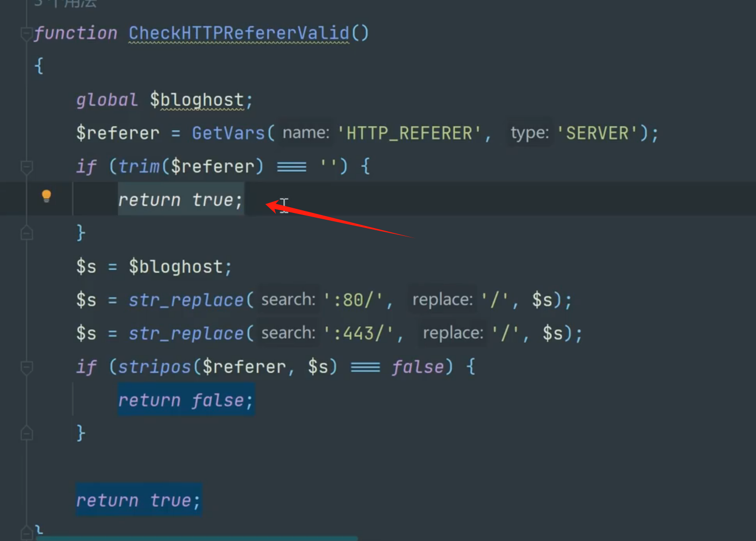
Task: Click fold end marker after first if block
Action: pyautogui.click(x=27, y=233)
